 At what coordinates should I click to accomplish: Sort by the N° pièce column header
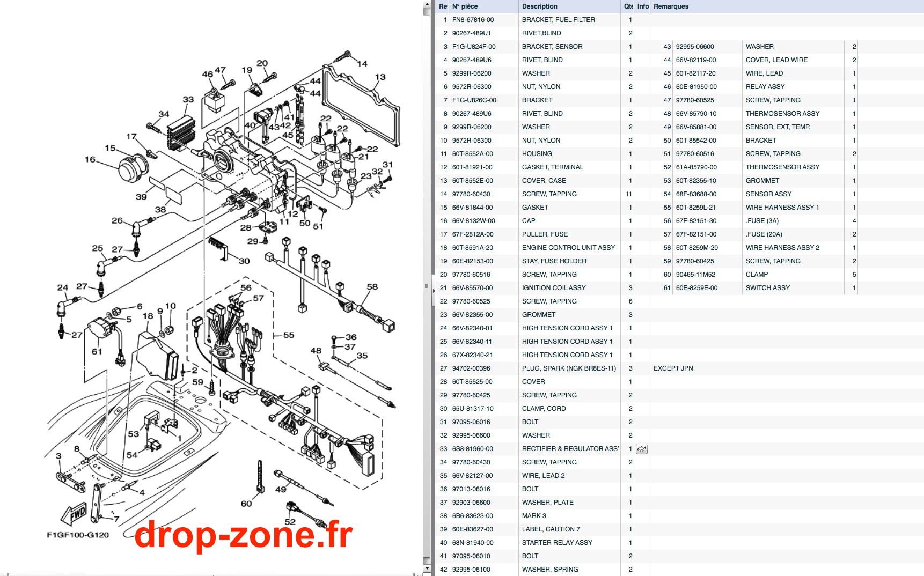pyautogui.click(x=484, y=6)
